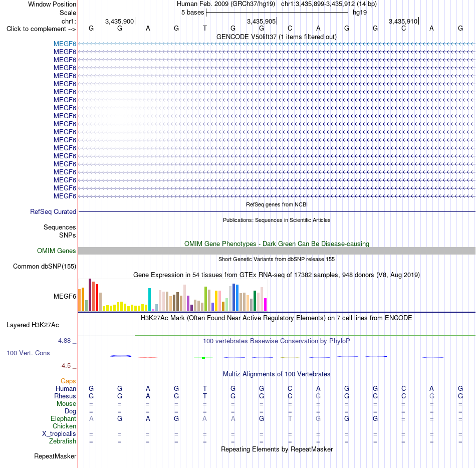Click the orange Gaps label

[x=68, y=381]
